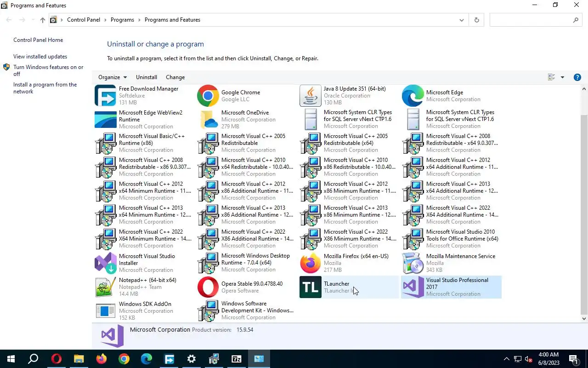Open the help question mark icon
This screenshot has height=368, width=588.
pos(577,77)
